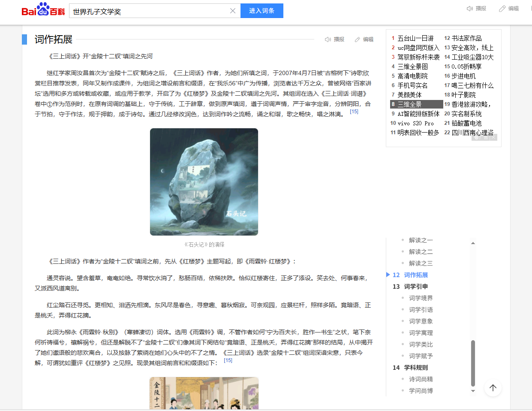Click the back-to-top arrow button
The image size is (532, 411).
[493, 388]
